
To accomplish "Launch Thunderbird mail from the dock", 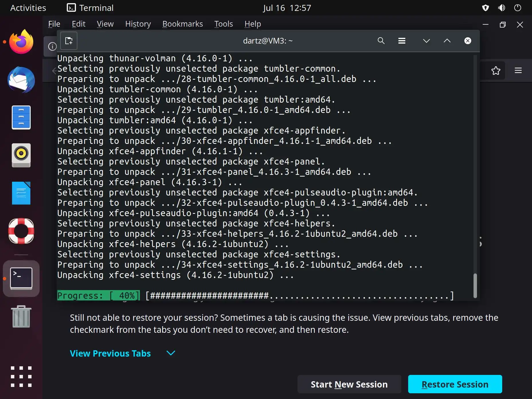I will 21,80.
